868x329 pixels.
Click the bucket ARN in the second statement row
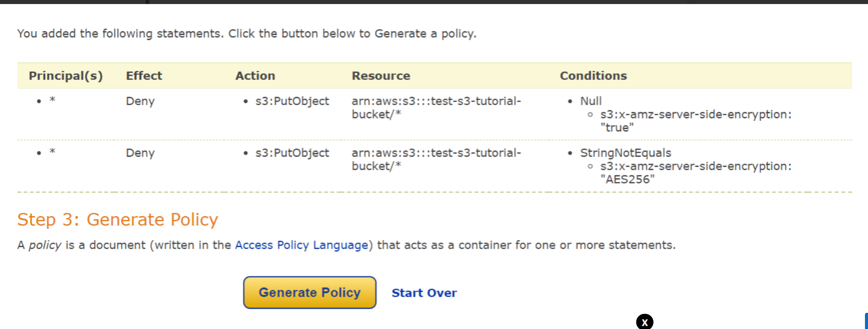pos(436,160)
